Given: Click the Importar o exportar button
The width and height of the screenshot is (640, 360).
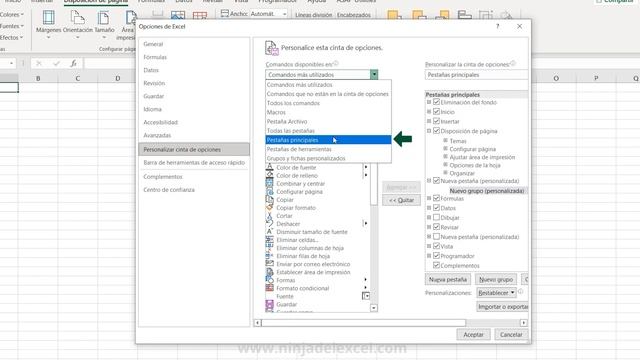Looking at the screenshot, I should click(x=502, y=307).
